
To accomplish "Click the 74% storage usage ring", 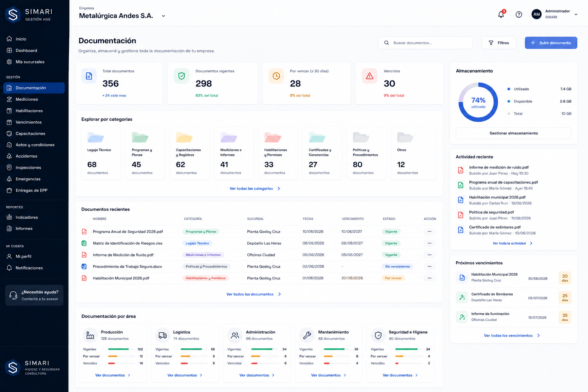I will tap(478, 102).
